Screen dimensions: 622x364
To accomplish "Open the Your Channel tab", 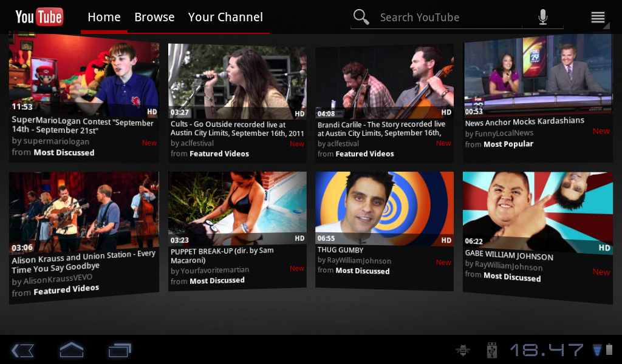I will pos(225,17).
